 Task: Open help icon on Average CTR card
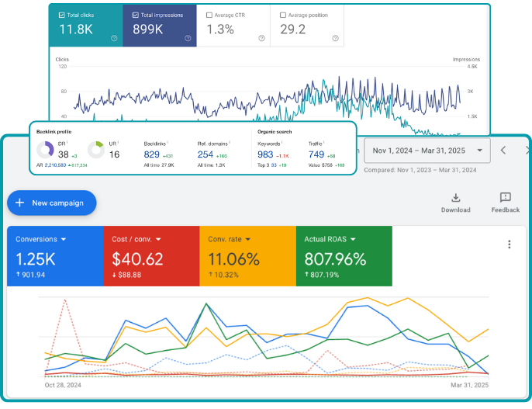click(261, 38)
